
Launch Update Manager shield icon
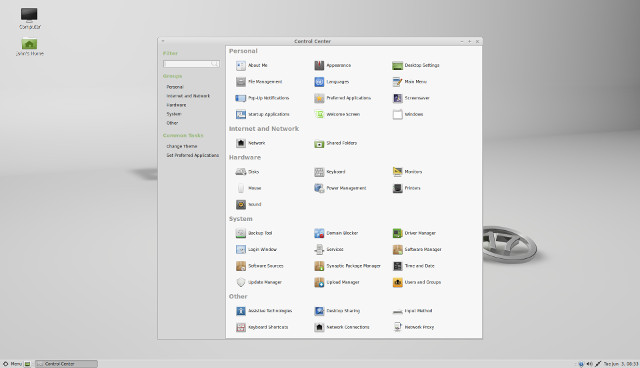click(241, 282)
